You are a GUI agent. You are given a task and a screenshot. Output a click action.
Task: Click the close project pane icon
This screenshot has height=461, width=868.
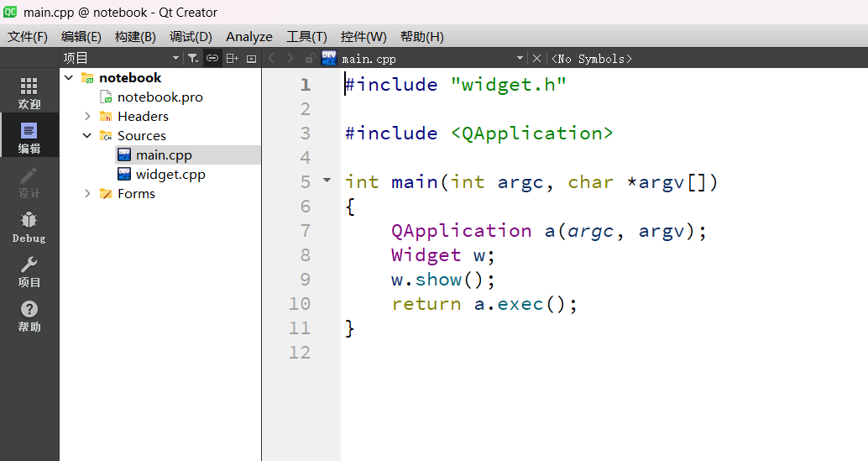tap(251, 59)
